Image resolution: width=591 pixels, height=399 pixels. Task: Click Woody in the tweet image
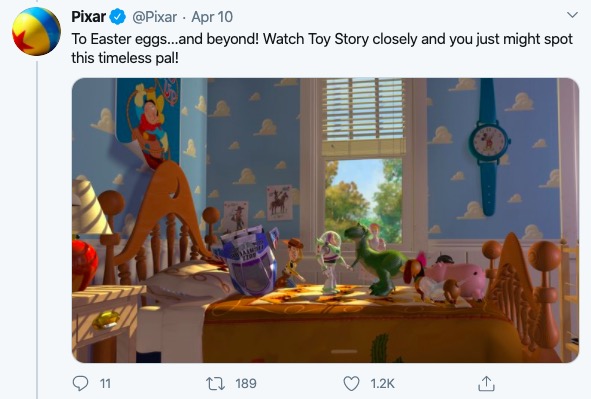[x=291, y=263]
